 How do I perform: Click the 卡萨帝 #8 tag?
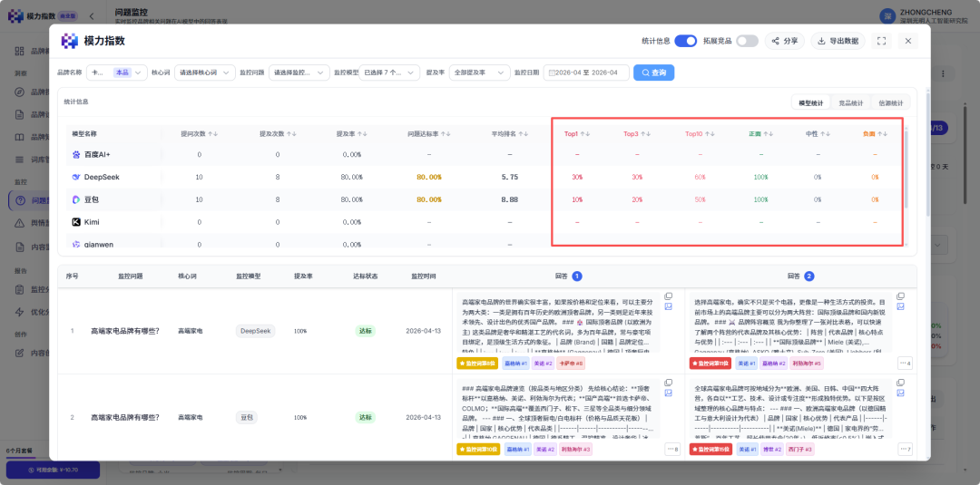tap(571, 363)
